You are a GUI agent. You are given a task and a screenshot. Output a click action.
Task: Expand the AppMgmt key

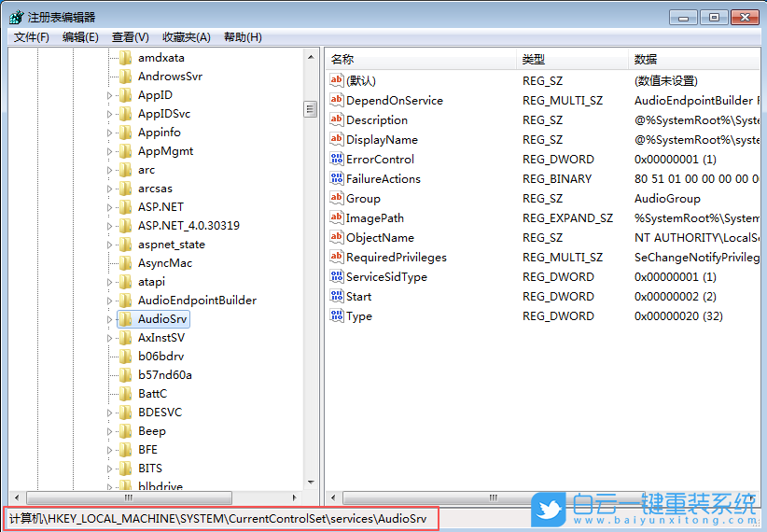(x=109, y=151)
